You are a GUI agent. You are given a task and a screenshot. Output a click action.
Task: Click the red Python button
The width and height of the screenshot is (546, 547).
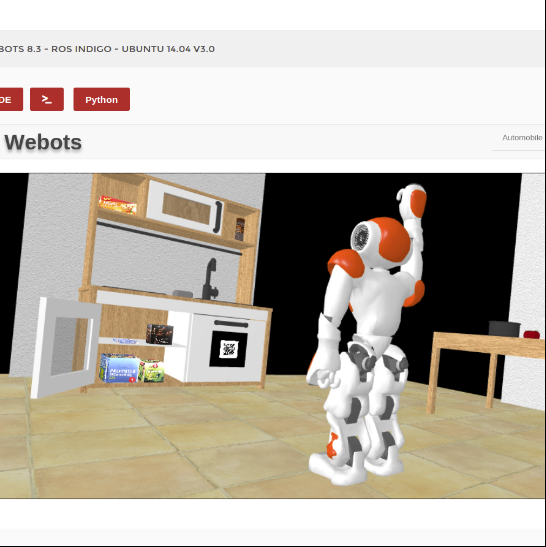(x=102, y=99)
